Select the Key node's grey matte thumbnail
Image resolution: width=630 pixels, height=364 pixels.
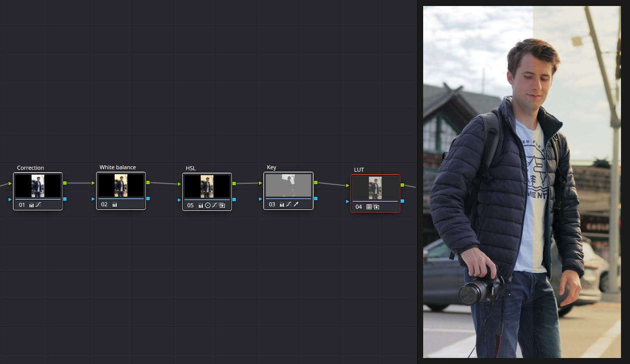click(x=288, y=185)
